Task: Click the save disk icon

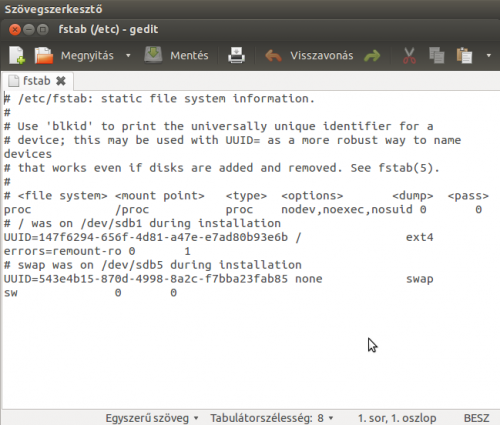Action: pyautogui.click(x=153, y=55)
